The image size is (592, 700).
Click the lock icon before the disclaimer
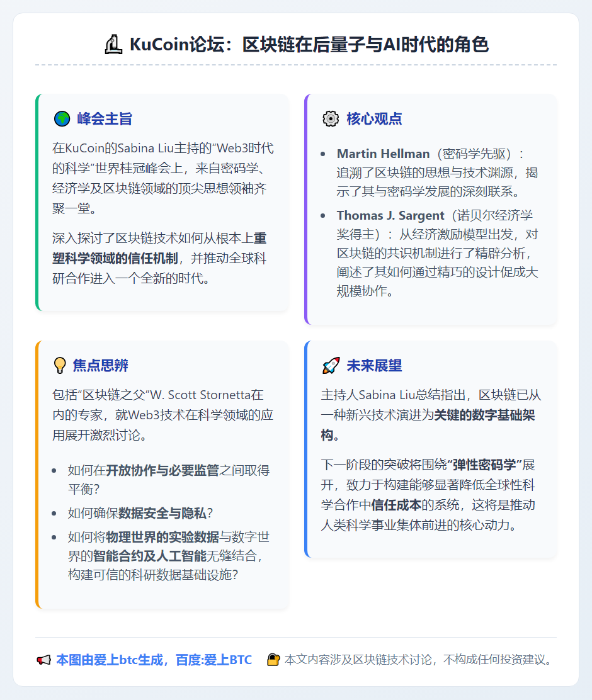pyautogui.click(x=273, y=660)
